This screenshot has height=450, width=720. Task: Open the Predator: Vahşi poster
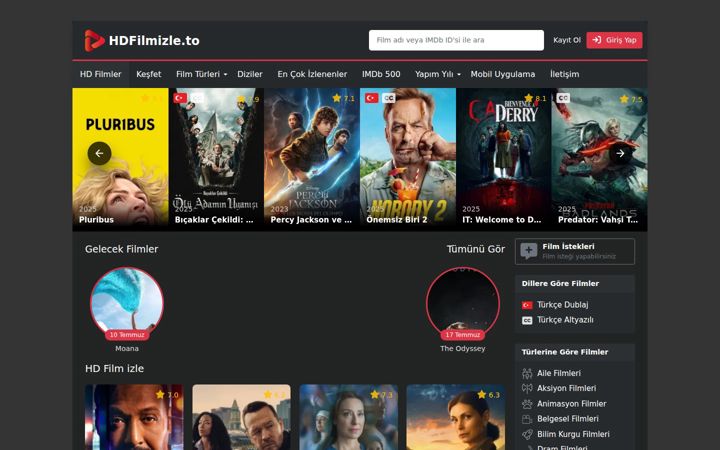[x=600, y=159]
